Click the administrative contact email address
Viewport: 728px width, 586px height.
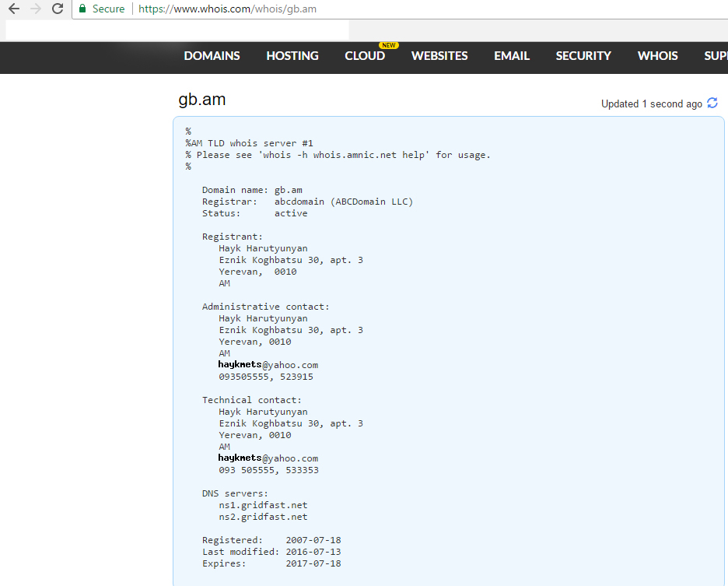click(268, 365)
